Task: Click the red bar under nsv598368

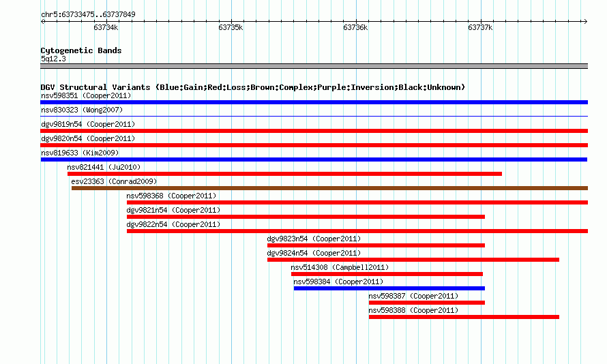Action: coord(357,202)
